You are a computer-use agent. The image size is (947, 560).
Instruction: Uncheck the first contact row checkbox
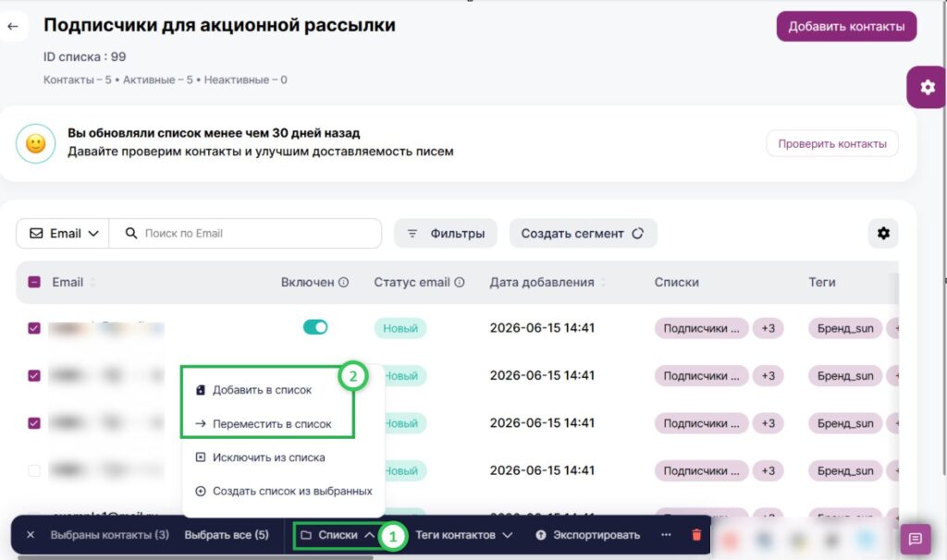(x=34, y=328)
